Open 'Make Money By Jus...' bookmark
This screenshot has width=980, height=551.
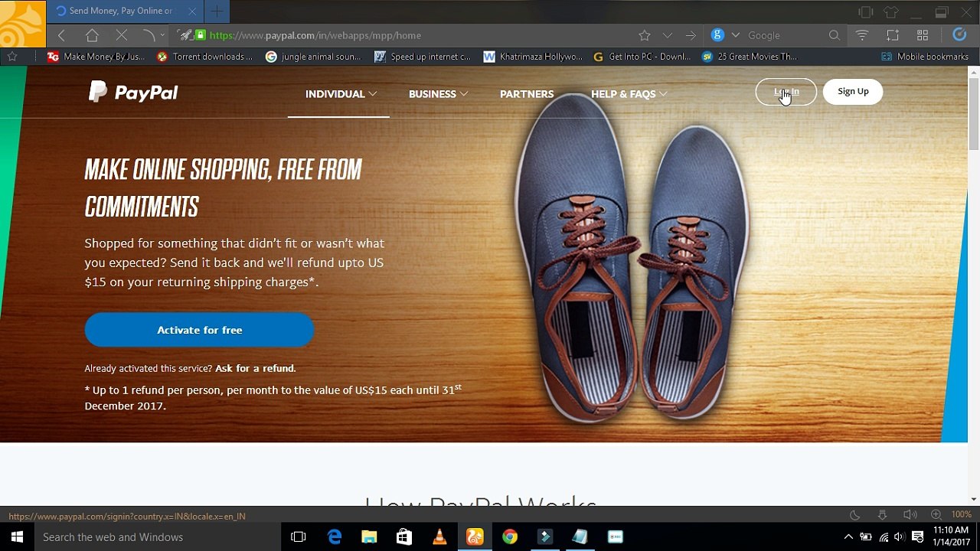point(96,56)
